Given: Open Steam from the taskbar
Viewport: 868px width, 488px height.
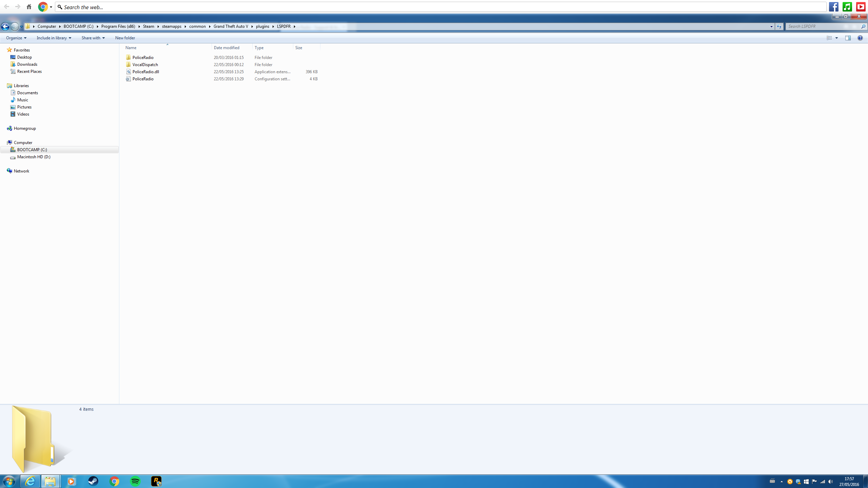Looking at the screenshot, I should tap(93, 481).
